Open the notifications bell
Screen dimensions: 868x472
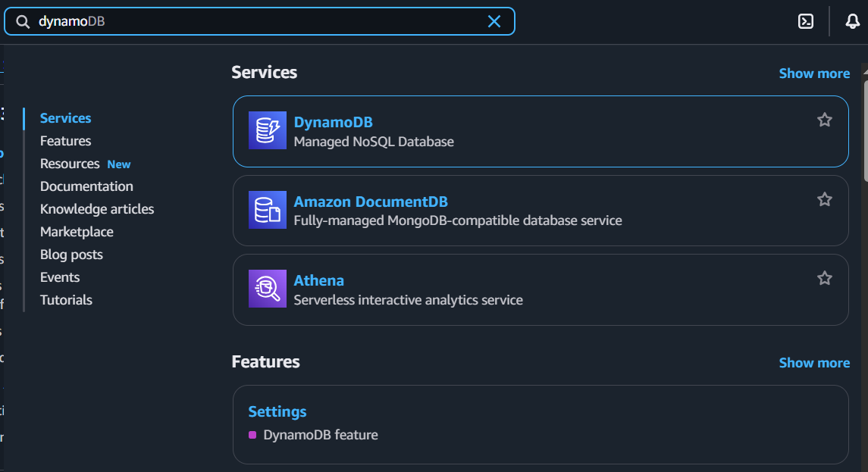(853, 21)
